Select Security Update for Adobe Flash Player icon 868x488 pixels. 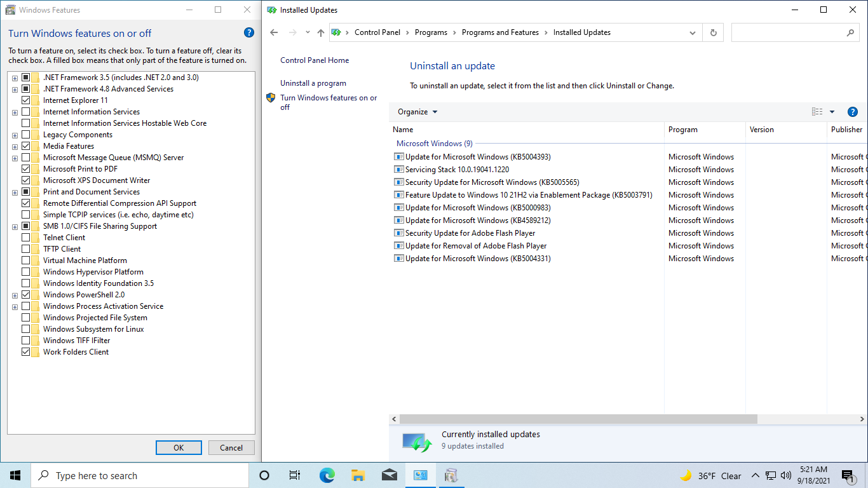point(399,233)
